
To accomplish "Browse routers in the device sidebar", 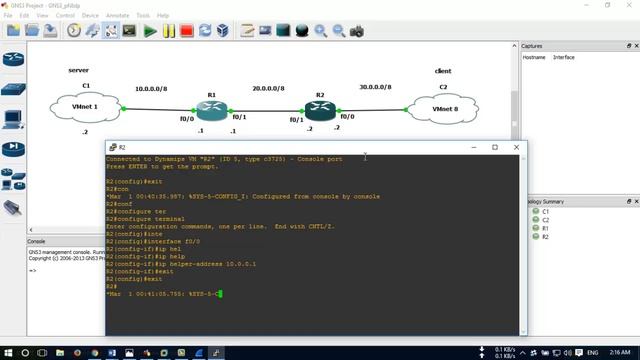I will point(13,60).
